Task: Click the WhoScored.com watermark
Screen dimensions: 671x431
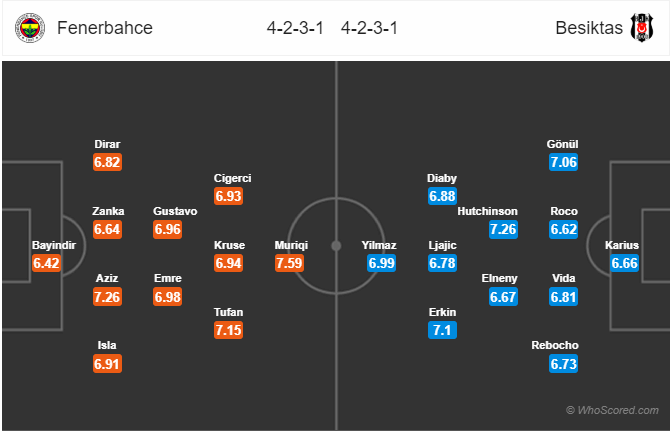Action: coord(612,410)
